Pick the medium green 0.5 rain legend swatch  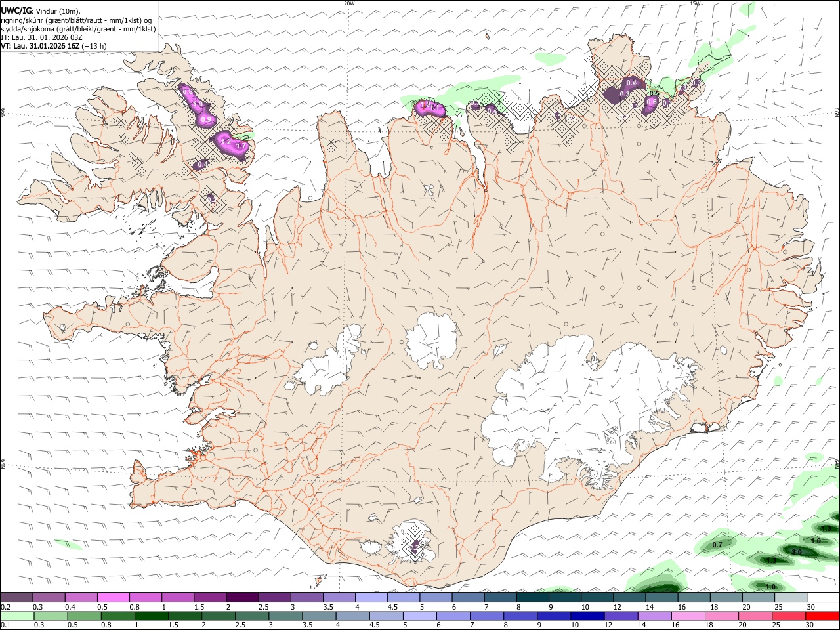pyautogui.click(x=85, y=616)
